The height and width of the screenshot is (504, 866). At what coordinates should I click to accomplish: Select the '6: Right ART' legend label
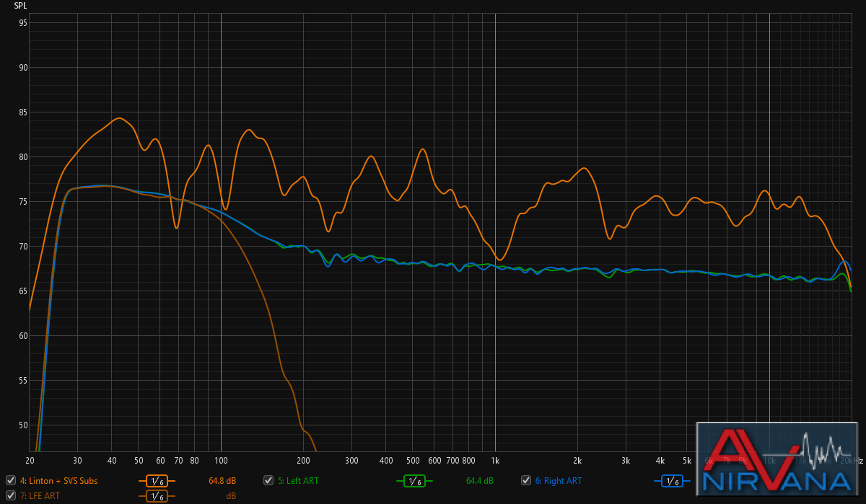pyautogui.click(x=559, y=480)
